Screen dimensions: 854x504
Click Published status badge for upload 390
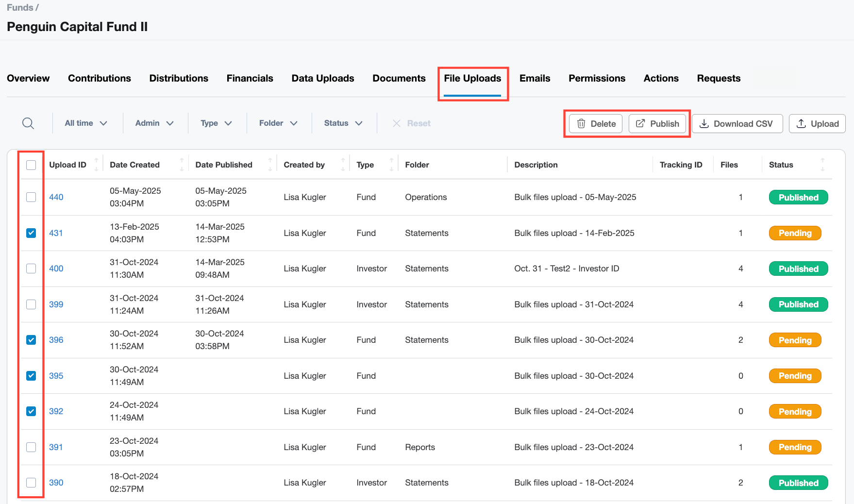(799, 483)
